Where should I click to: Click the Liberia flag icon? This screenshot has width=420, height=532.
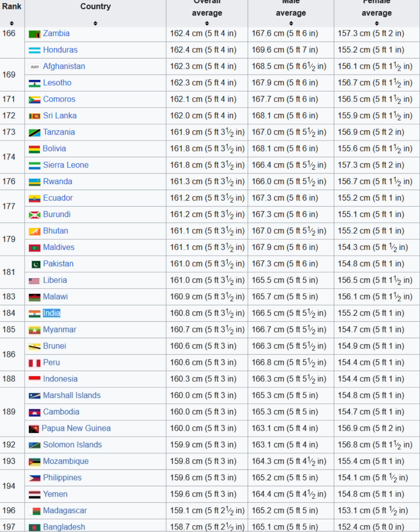point(34,280)
